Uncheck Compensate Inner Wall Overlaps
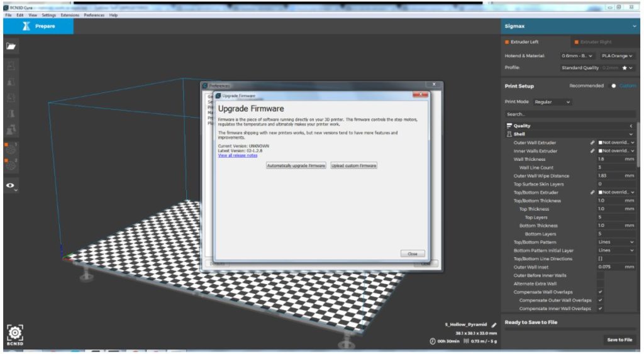 point(600,308)
